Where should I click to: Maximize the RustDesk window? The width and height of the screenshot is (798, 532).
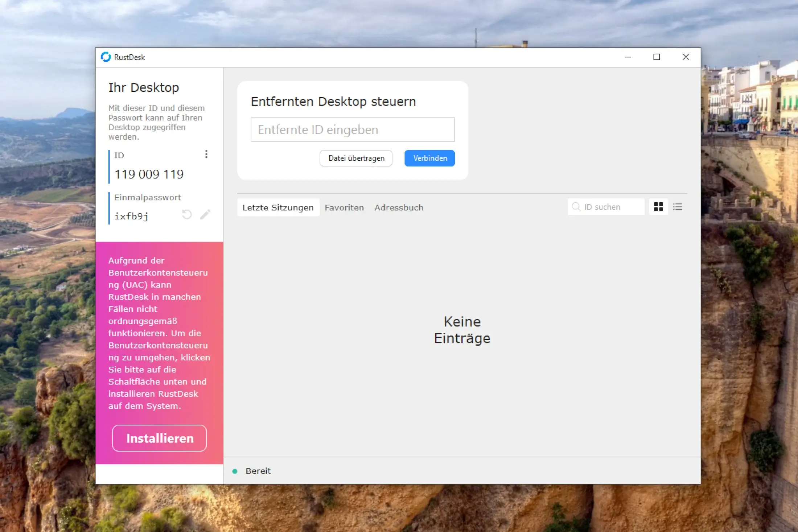click(656, 57)
